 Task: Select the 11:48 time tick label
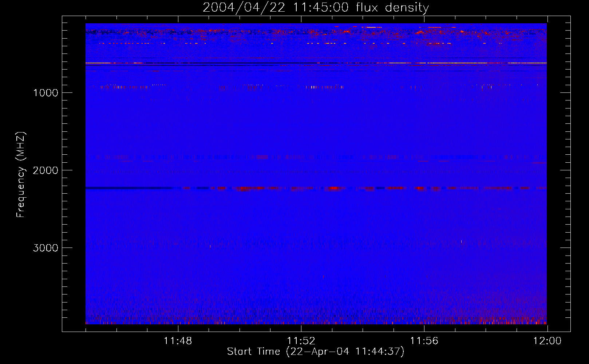pos(178,341)
